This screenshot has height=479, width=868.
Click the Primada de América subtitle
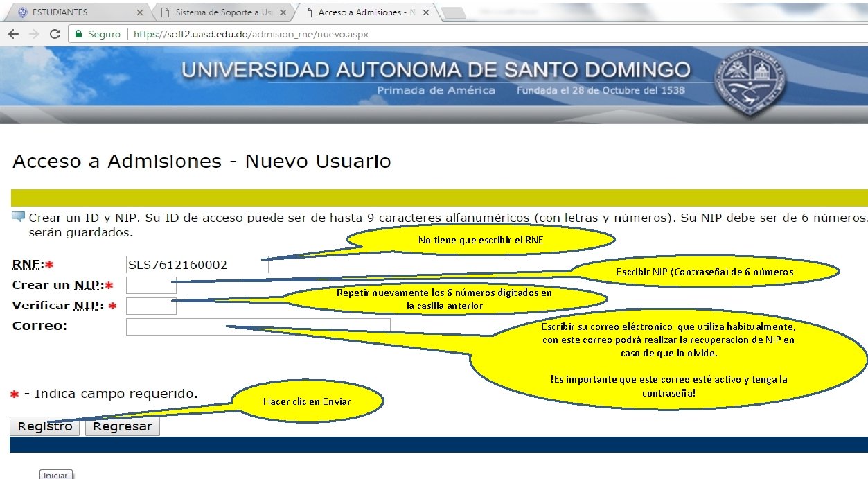coord(436,90)
